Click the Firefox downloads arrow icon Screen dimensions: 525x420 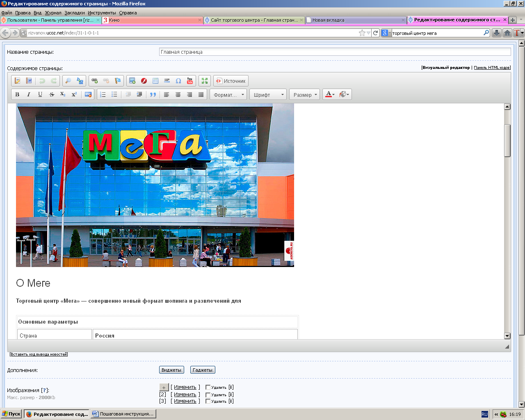(496, 33)
